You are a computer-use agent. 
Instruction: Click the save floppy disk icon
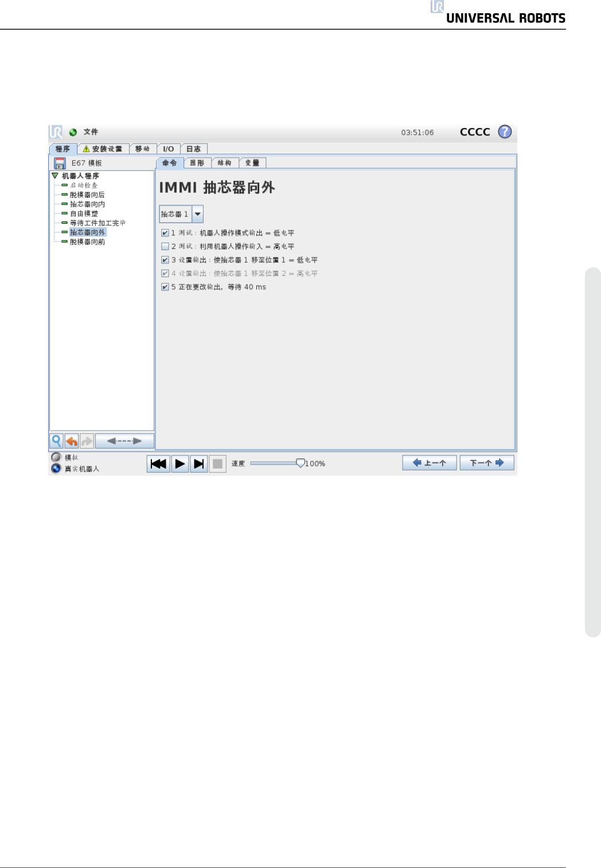pyautogui.click(x=60, y=163)
